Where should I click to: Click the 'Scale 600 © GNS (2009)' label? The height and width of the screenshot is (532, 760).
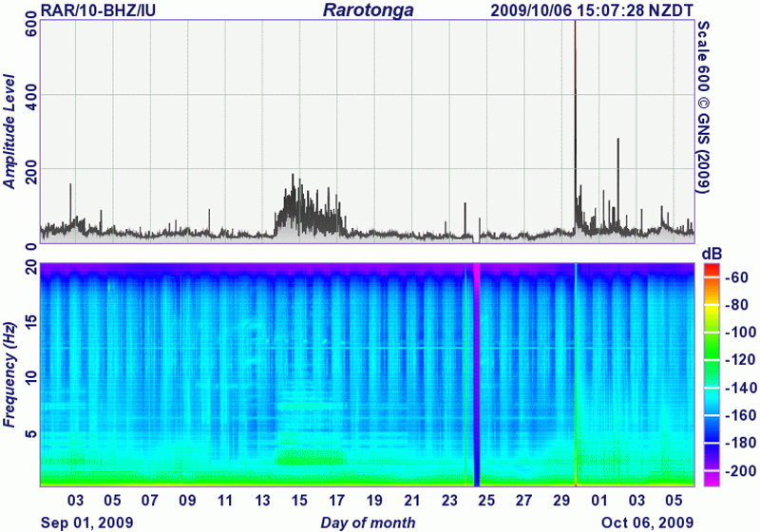[703, 107]
